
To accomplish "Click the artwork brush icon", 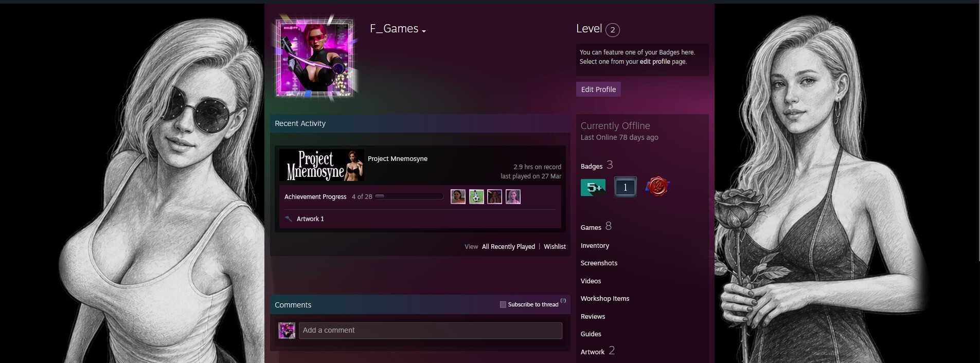I will [289, 219].
